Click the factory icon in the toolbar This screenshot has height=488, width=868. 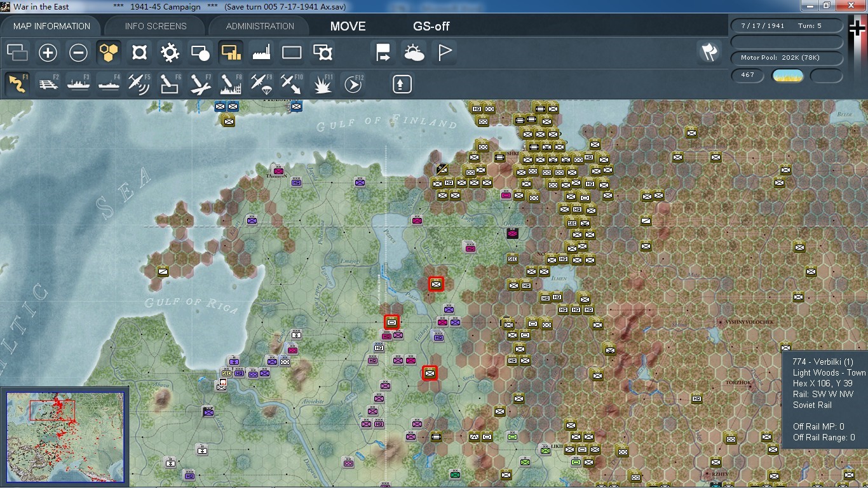tap(261, 52)
